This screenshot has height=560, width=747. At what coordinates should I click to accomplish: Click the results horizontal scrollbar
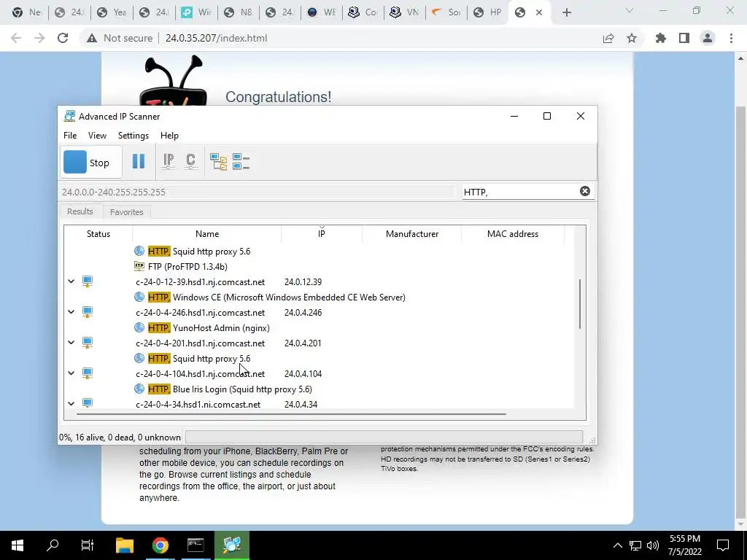click(291, 414)
